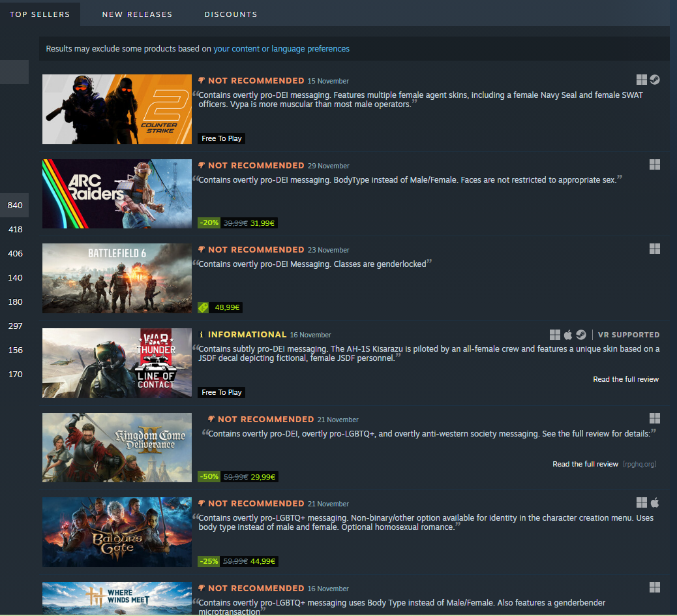
Task: Click NOT RECOMMENDED heading dated 23 November
Action: 256,250
